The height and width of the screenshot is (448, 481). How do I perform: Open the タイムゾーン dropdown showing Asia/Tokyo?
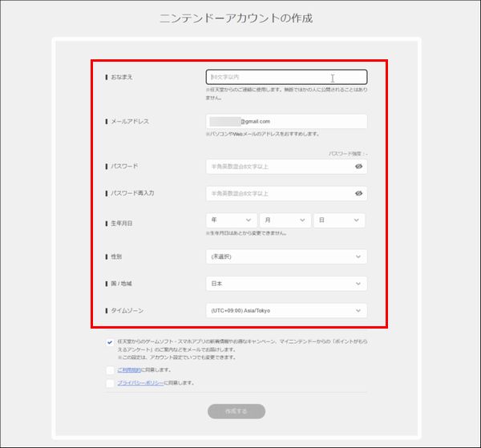[x=286, y=311]
